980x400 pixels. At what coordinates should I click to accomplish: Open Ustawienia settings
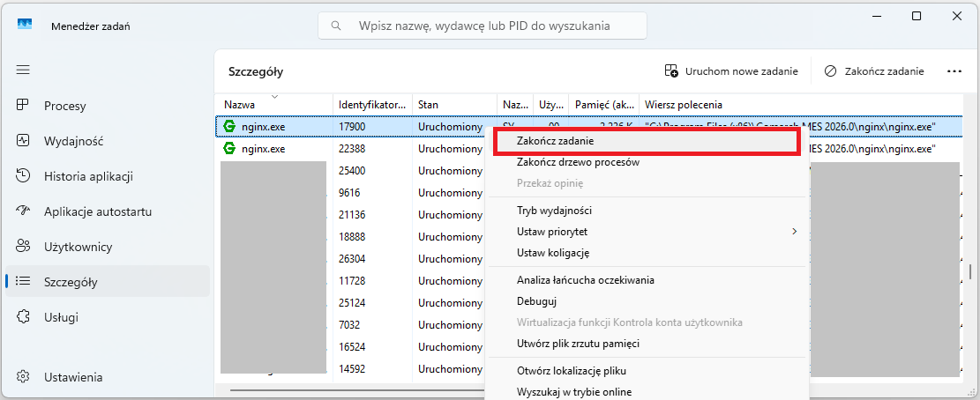click(108, 377)
